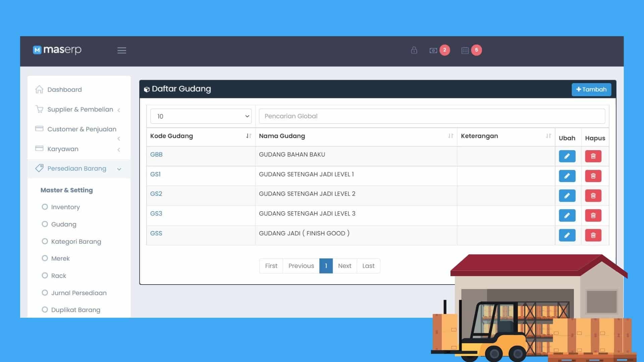Edit the GBB warehouse with pencil icon
The height and width of the screenshot is (362, 644).
[567, 156]
